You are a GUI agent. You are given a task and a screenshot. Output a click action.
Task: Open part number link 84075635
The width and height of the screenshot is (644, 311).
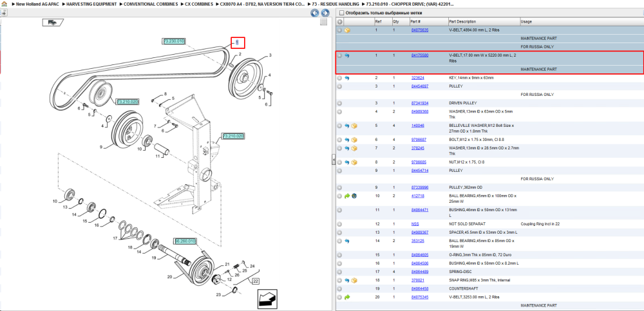click(420, 30)
